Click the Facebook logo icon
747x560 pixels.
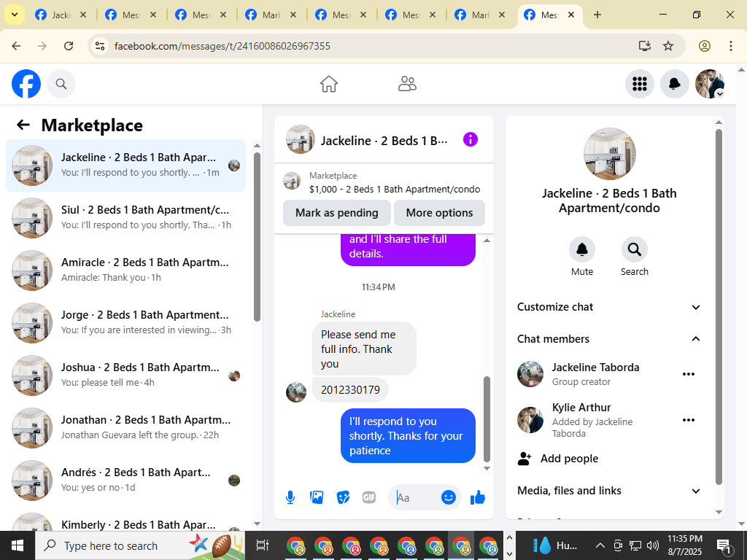point(26,84)
